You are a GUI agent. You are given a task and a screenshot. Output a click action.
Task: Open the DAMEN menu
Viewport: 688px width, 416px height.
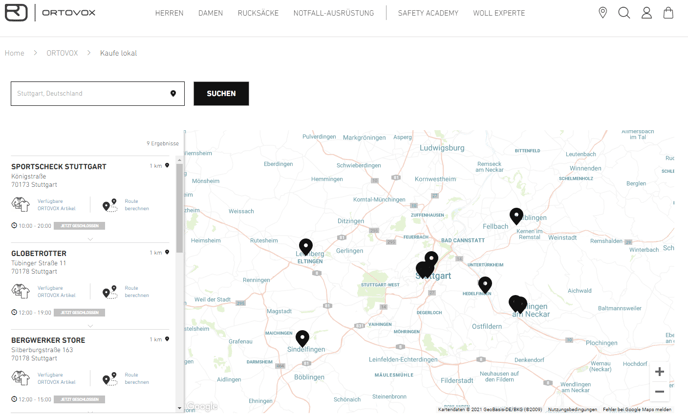pos(211,13)
